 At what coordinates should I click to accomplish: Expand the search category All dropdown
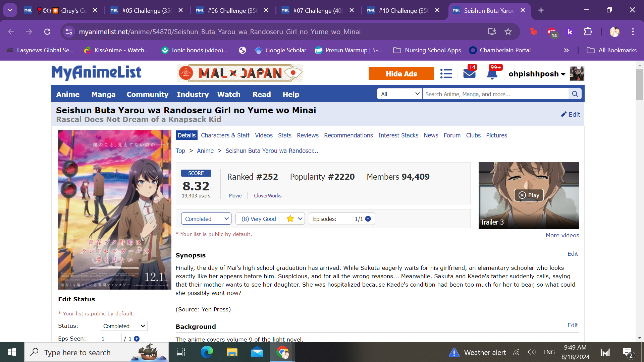399,94
